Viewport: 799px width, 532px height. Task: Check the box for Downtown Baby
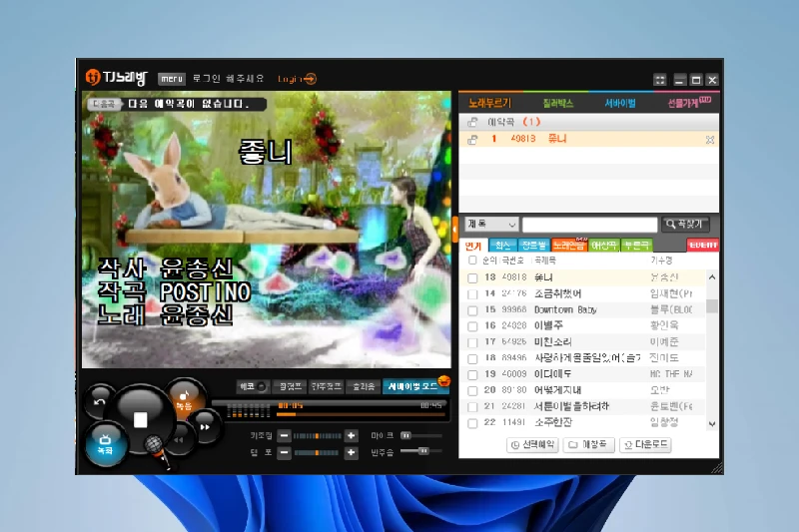tap(472, 310)
